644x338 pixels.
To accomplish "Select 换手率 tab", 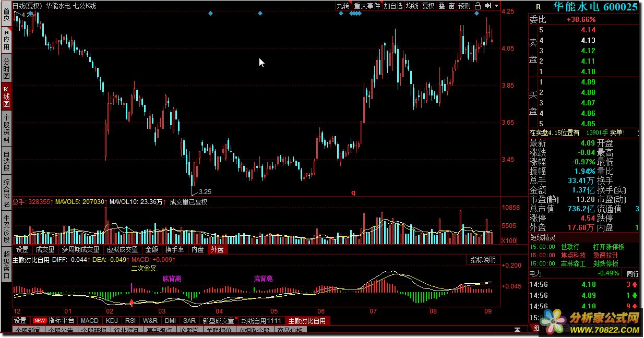I will [x=174, y=249].
